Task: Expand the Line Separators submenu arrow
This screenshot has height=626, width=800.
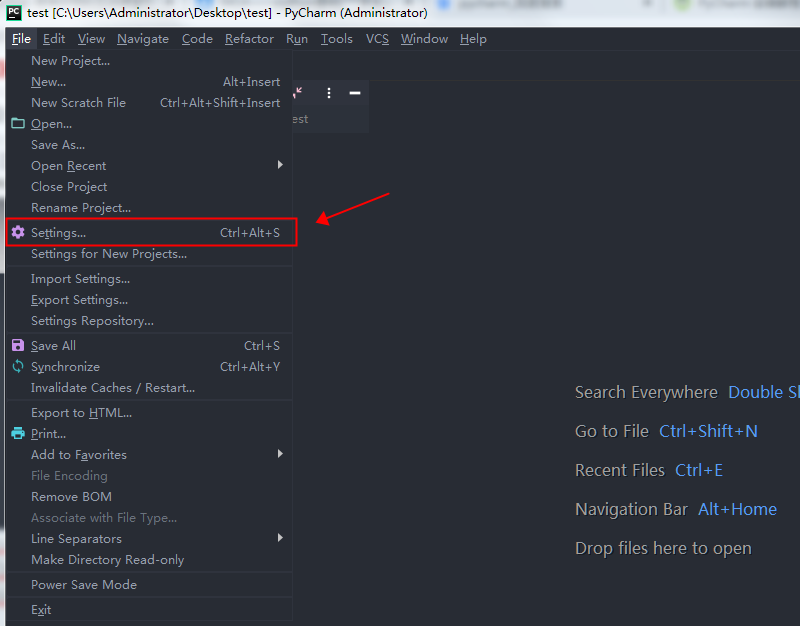Action: click(x=280, y=538)
